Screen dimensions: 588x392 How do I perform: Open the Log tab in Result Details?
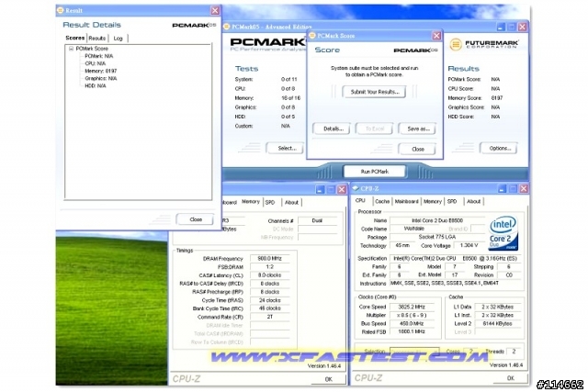(119, 39)
